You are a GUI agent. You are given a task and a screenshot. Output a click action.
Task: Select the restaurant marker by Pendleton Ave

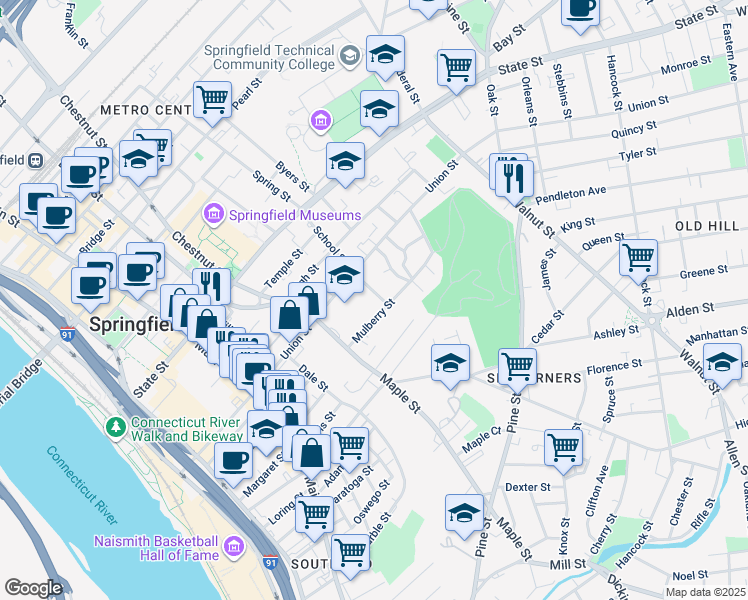click(x=515, y=177)
